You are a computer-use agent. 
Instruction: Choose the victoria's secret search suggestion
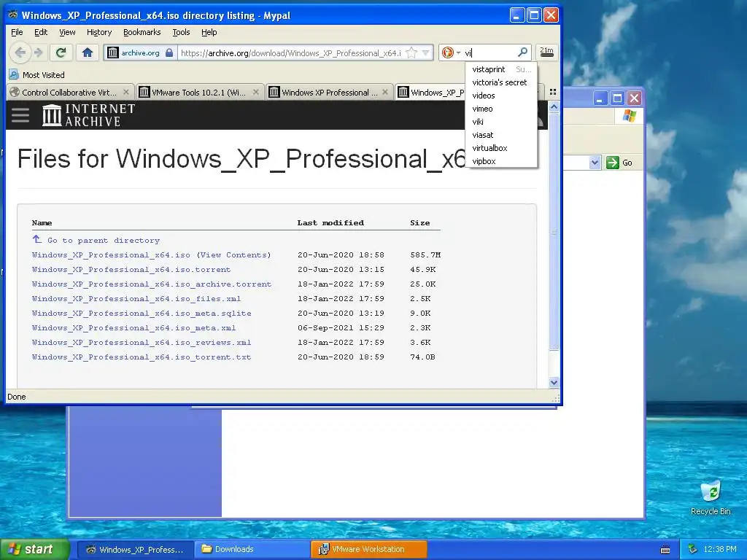tap(501, 82)
